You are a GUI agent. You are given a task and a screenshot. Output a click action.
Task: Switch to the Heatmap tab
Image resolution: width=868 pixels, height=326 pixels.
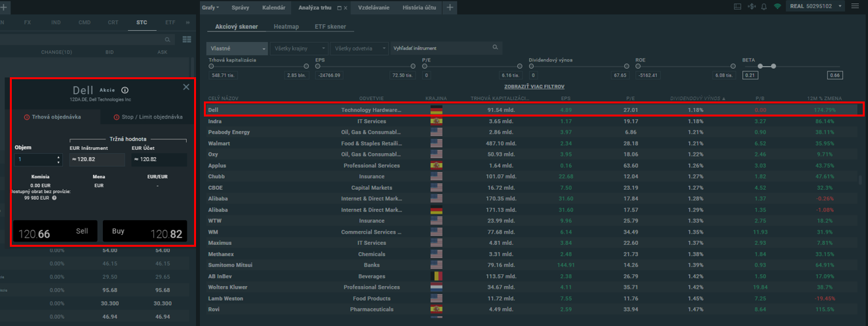click(286, 27)
